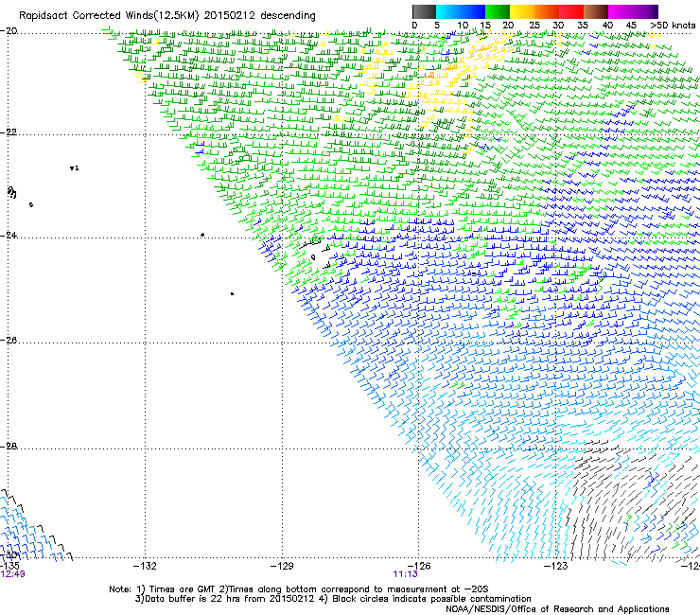The height and width of the screenshot is (615, 700).
Task: Click the '-28' latitude axis label
Action: (x=9, y=447)
